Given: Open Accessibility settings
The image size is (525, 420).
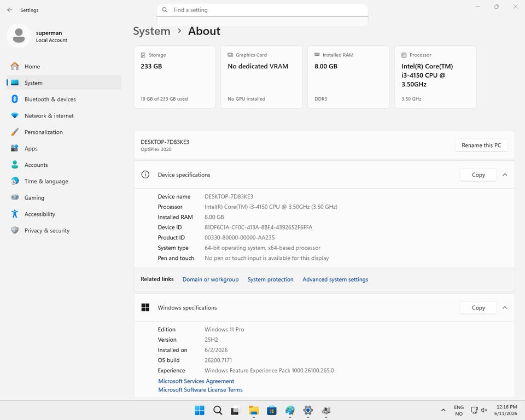Looking at the screenshot, I should (x=63, y=214).
